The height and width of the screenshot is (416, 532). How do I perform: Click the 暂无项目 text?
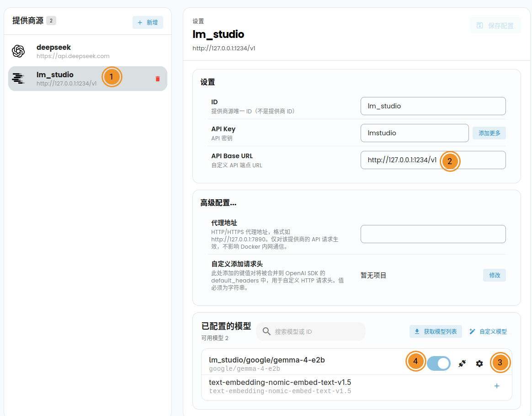click(373, 275)
